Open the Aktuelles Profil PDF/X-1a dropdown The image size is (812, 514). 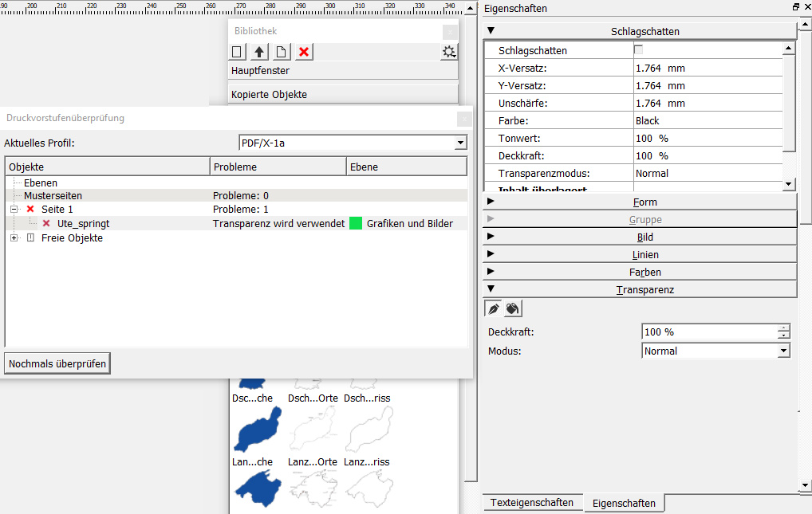click(459, 143)
